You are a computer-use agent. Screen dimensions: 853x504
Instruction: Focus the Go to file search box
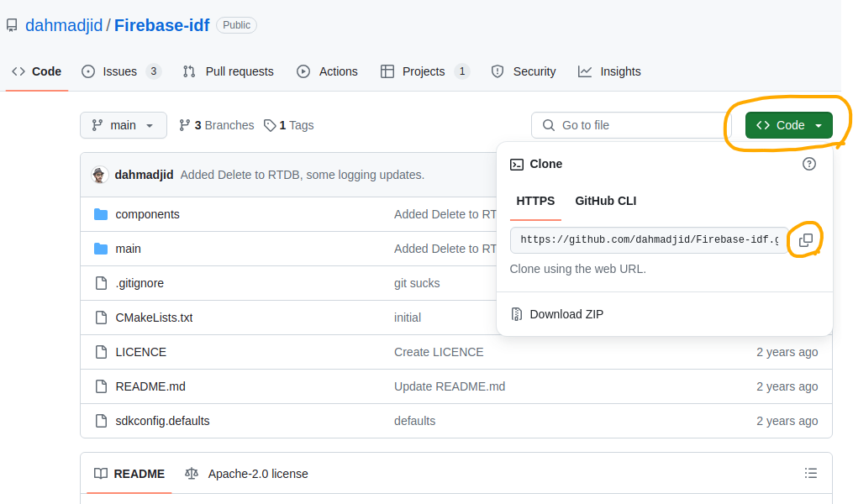pos(631,125)
